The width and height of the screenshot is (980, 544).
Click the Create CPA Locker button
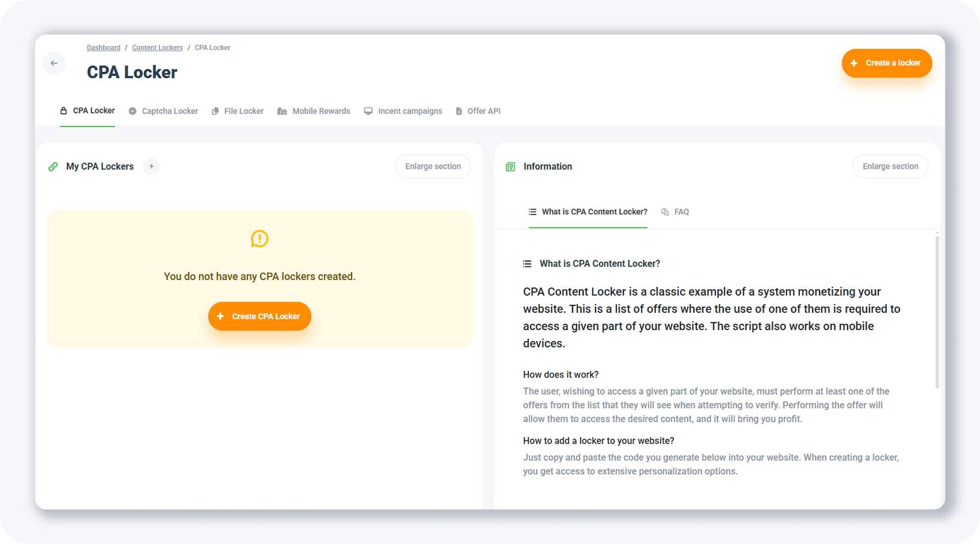tap(260, 316)
